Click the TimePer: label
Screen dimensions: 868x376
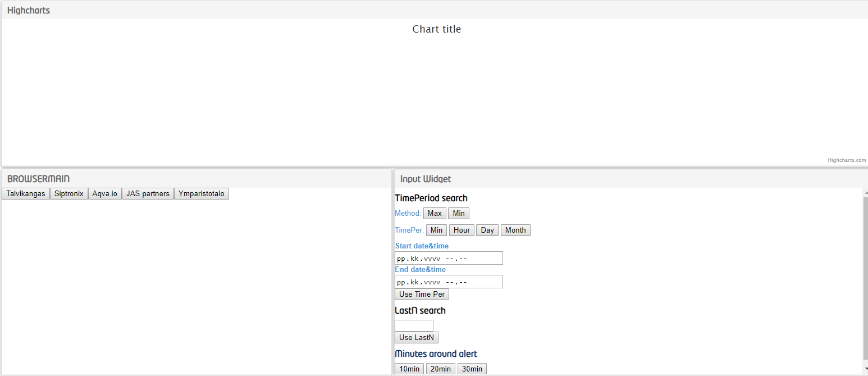coord(409,230)
